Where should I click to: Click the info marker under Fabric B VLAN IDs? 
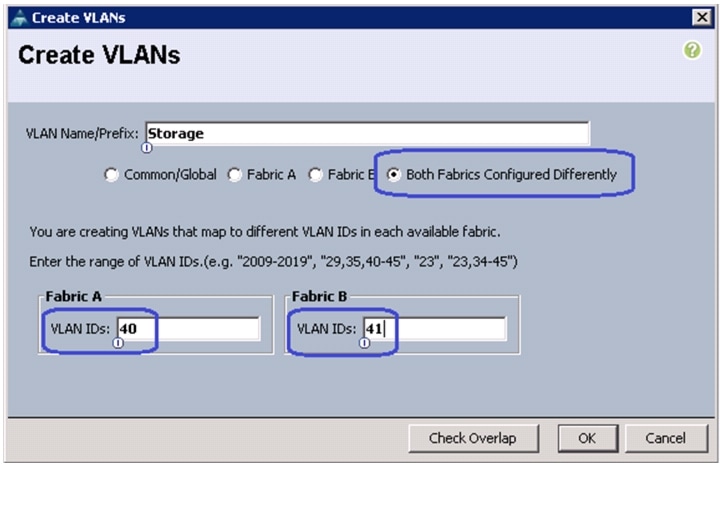(364, 343)
